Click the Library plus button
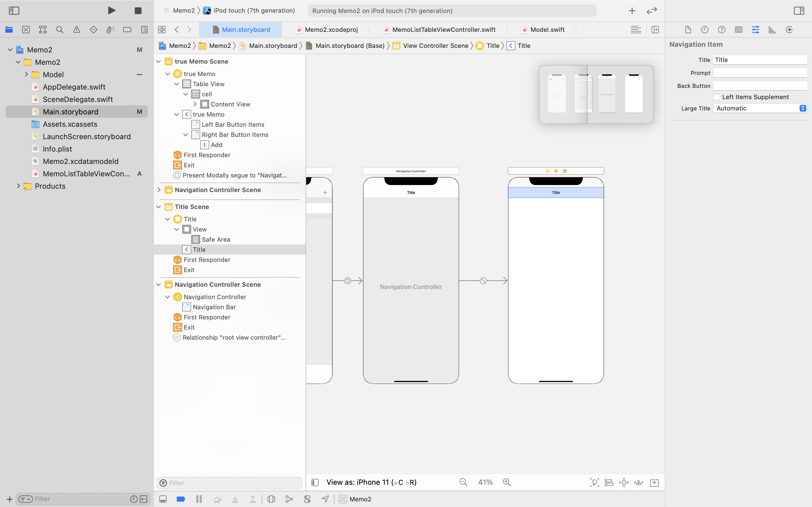812x507 pixels. coord(632,11)
